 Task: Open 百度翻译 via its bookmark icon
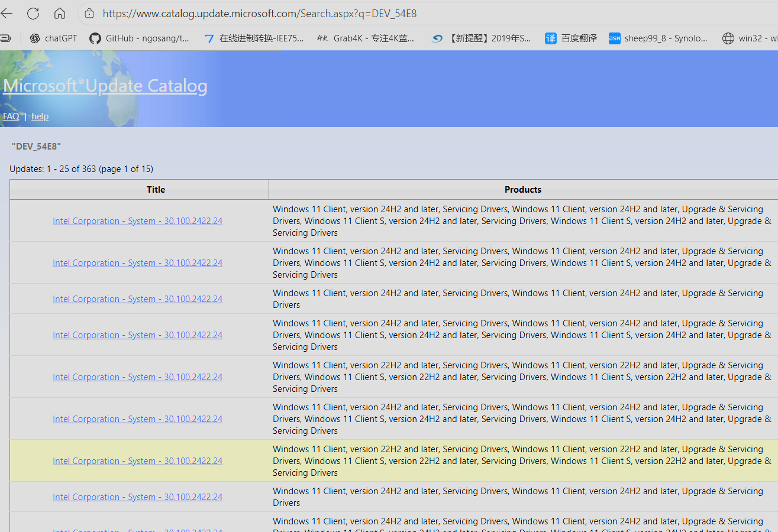tap(550, 38)
